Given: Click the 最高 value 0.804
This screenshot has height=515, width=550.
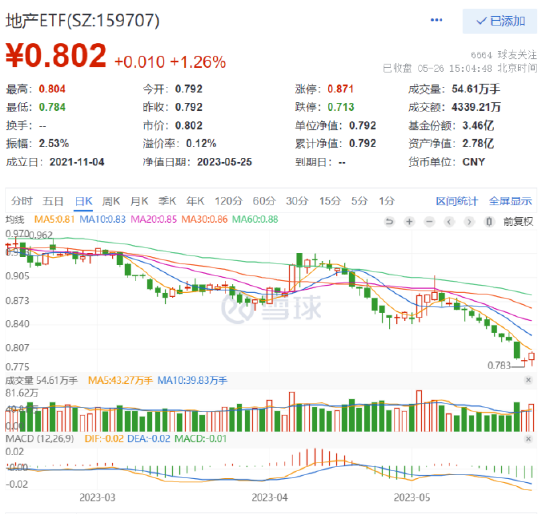Looking at the screenshot, I should click(52, 89).
